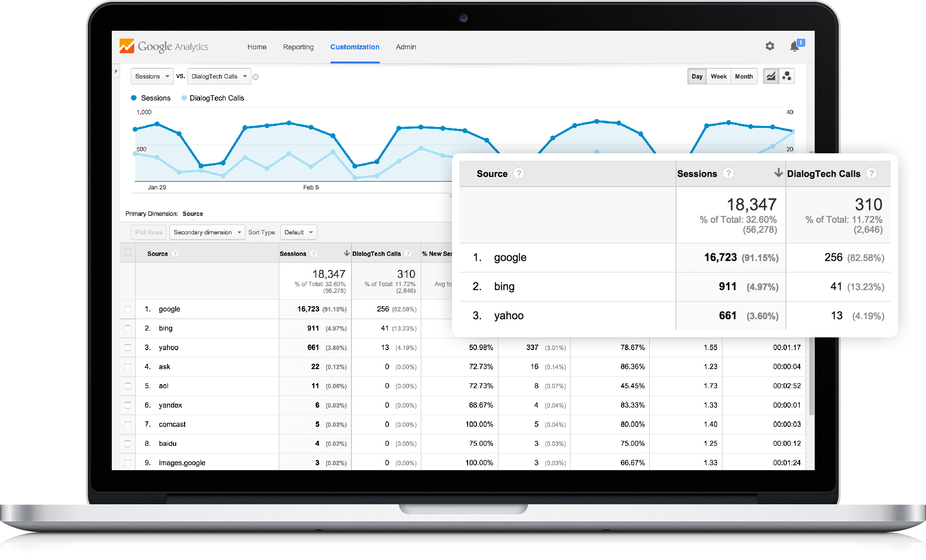Viewport: 926px width, 560px height.
Task: Go to the Reporting tab
Action: pos(298,47)
